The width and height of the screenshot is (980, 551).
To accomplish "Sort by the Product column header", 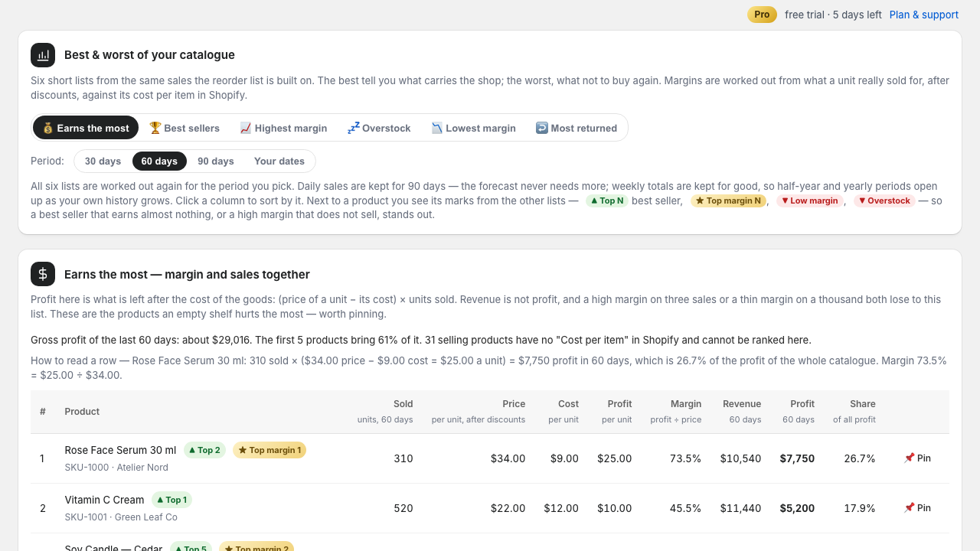I will click(x=82, y=412).
